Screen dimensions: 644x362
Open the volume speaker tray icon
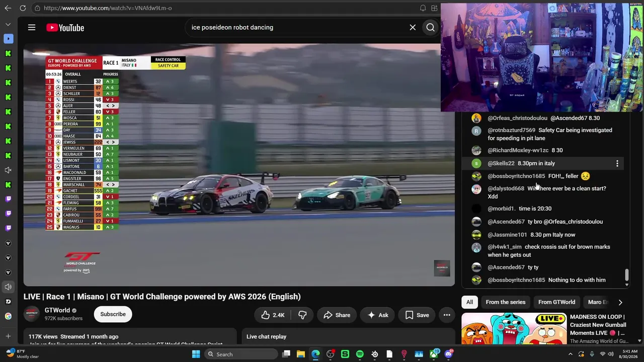click(x=611, y=354)
